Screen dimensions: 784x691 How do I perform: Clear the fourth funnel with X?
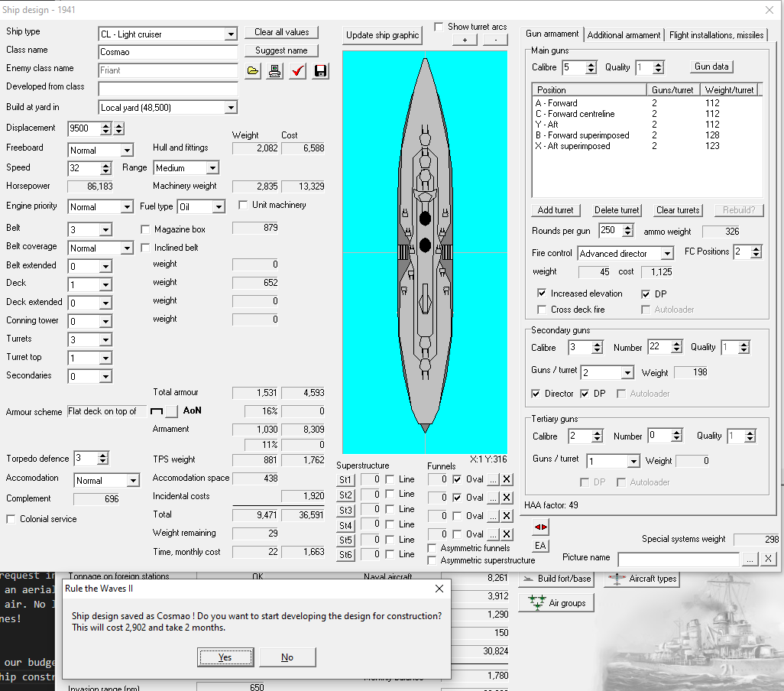pos(507,534)
